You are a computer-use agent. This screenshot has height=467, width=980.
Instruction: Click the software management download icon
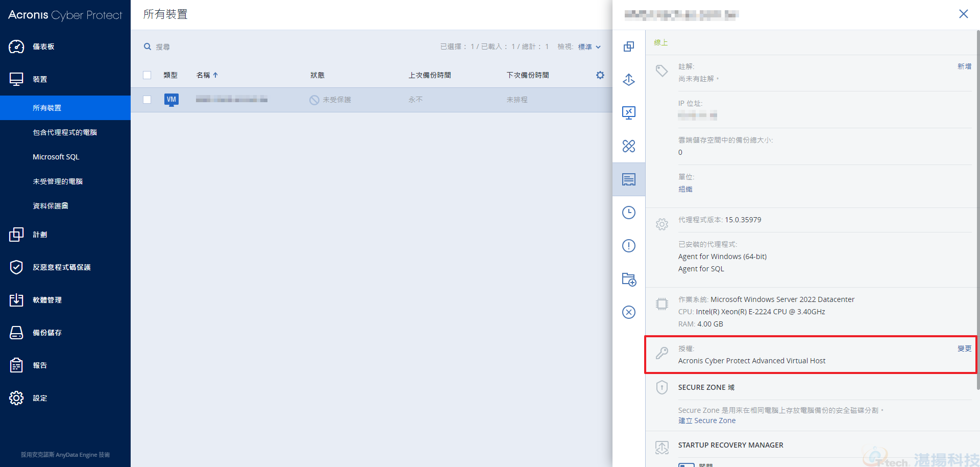click(16, 300)
